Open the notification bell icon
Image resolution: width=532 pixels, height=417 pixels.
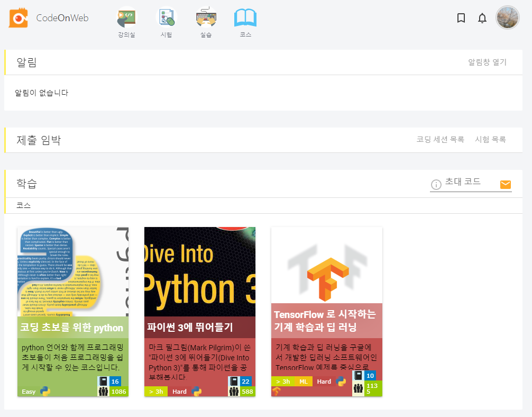pyautogui.click(x=482, y=18)
